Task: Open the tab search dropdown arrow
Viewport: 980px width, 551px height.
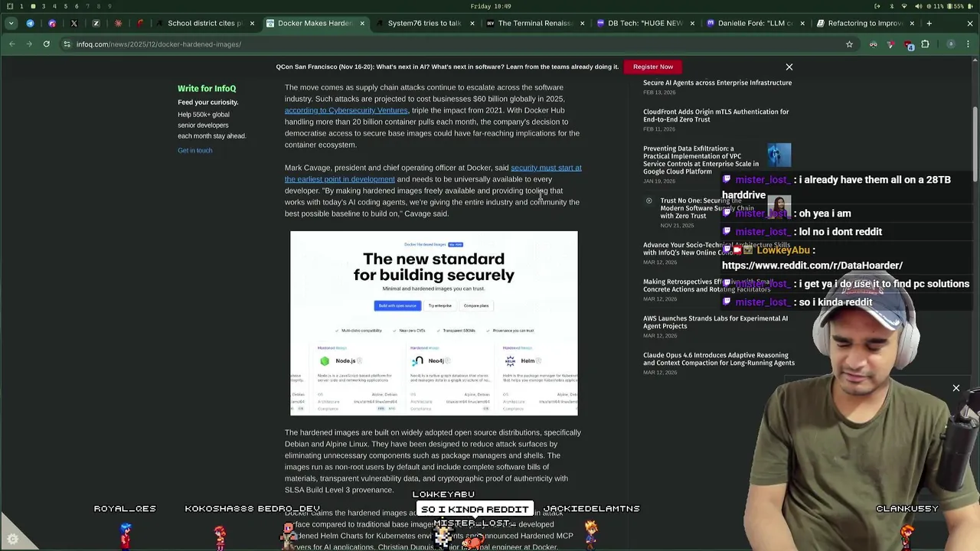Action: tap(11, 23)
